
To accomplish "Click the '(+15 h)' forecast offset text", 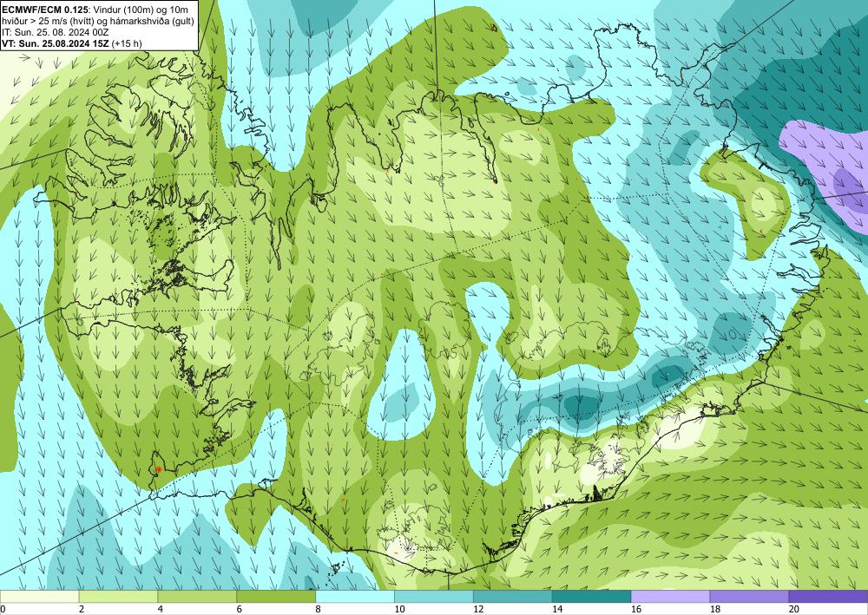I will [127, 43].
